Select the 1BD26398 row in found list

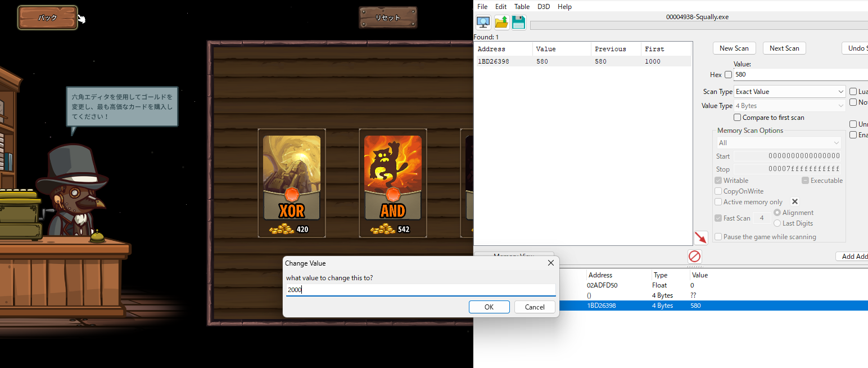[x=582, y=61]
